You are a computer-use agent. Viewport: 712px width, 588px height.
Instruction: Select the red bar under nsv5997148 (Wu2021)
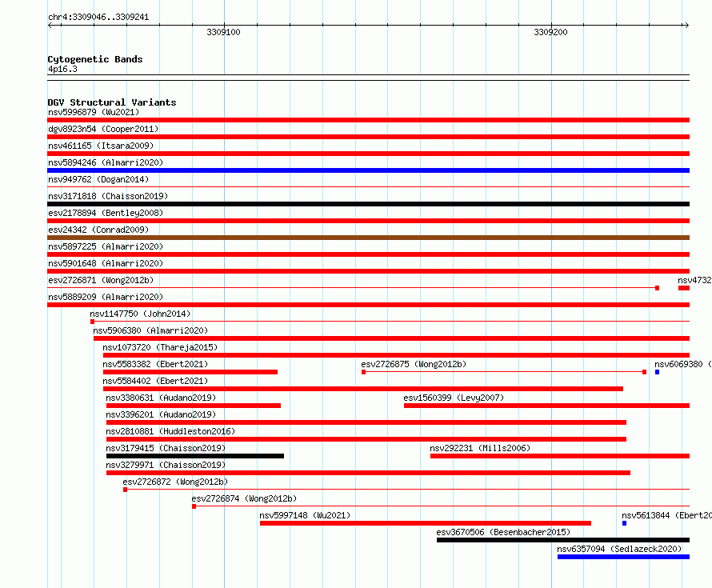point(426,523)
